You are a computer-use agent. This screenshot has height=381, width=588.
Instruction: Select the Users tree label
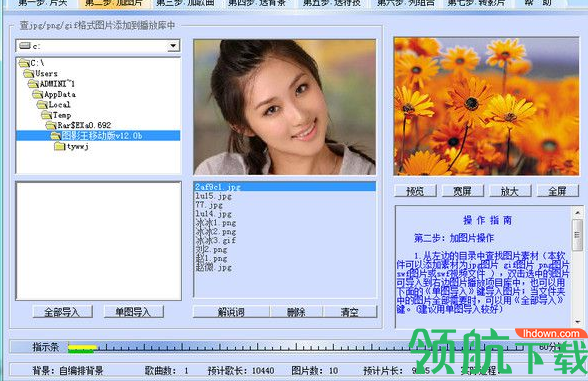click(x=46, y=74)
